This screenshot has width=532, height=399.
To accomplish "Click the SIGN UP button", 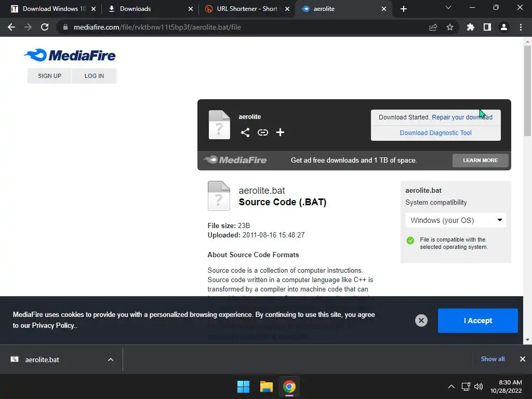I will [49, 76].
